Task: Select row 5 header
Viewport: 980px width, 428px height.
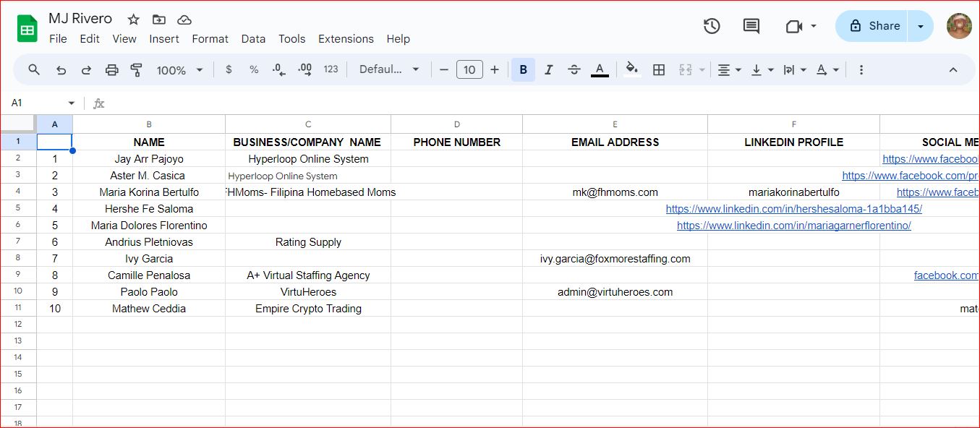Action: click(18, 208)
